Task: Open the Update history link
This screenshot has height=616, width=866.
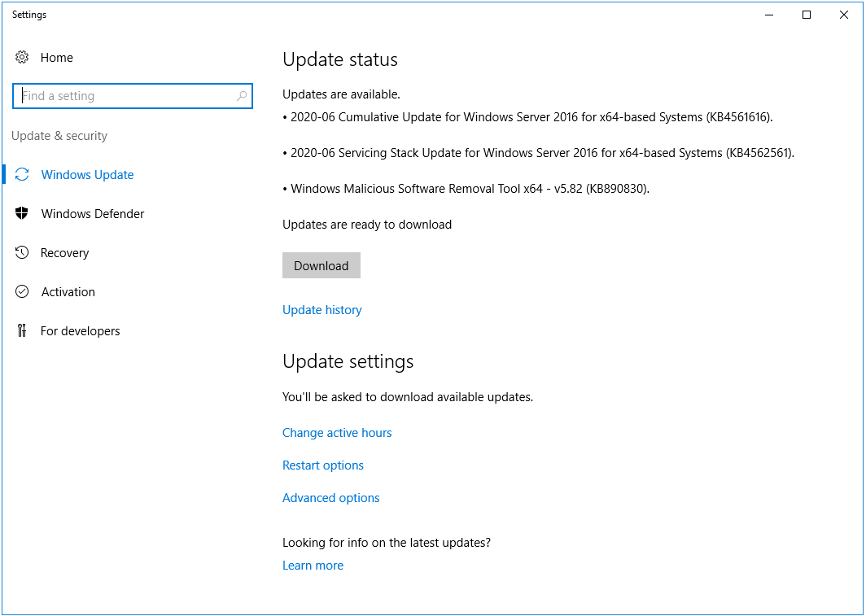Action: click(321, 310)
